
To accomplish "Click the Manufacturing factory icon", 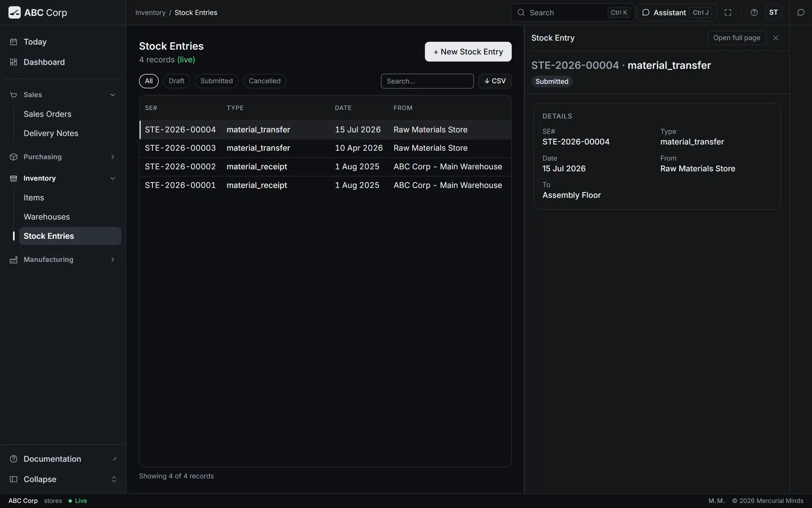I will point(14,260).
